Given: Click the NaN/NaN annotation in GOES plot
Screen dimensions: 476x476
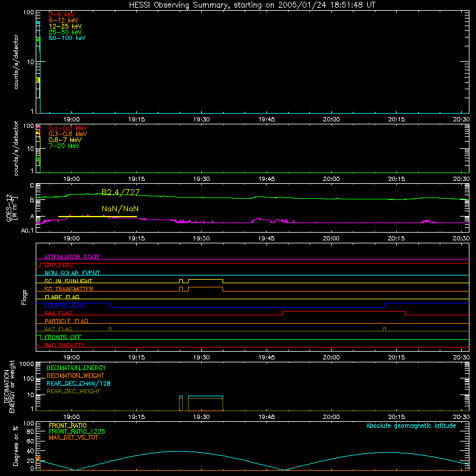Looking at the screenshot, I should click(x=120, y=209).
